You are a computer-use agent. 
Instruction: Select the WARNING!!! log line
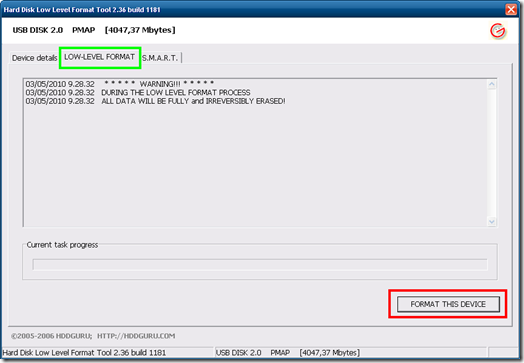(120, 84)
